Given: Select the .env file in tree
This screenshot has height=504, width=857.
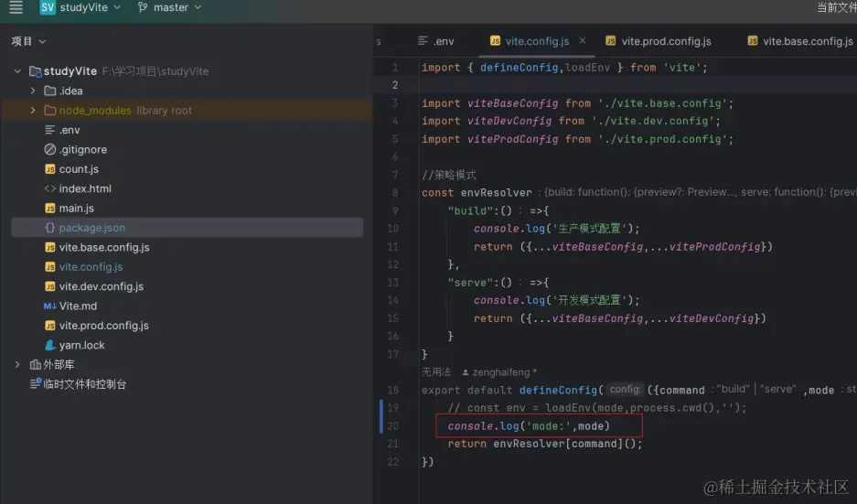Looking at the screenshot, I should click(70, 130).
